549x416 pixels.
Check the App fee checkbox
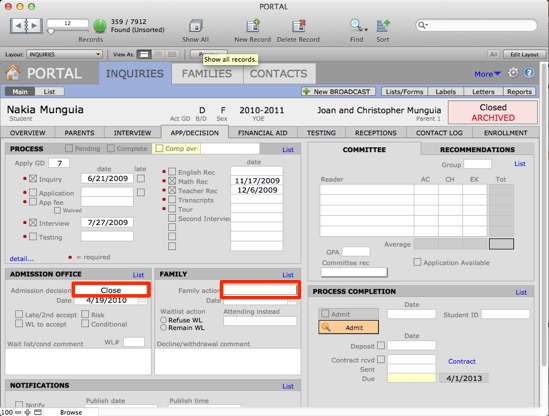(x=33, y=202)
